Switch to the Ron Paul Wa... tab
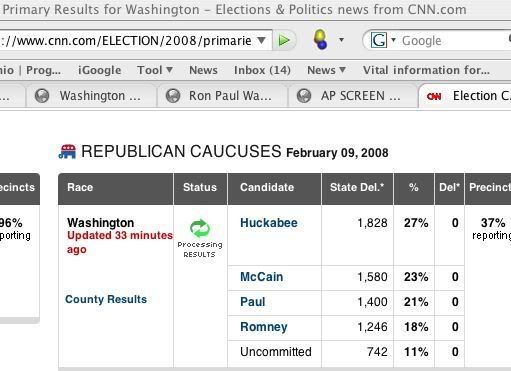Viewport: 511px width, 371px height. click(222, 96)
